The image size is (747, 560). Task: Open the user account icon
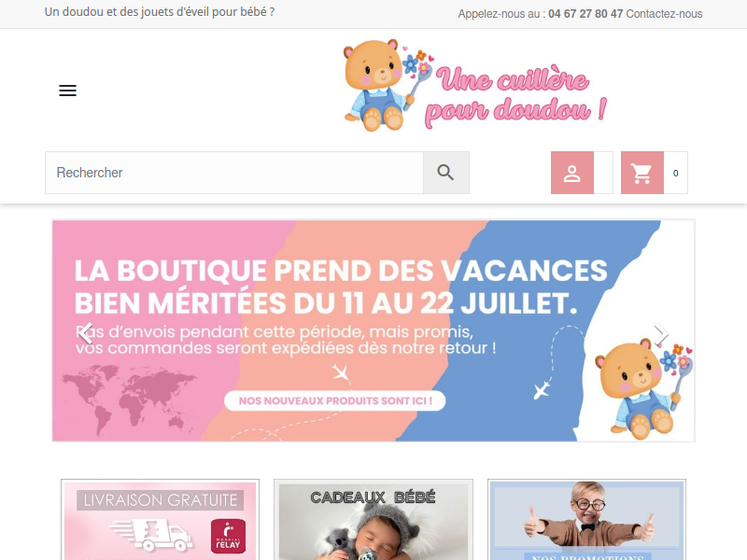(x=572, y=173)
